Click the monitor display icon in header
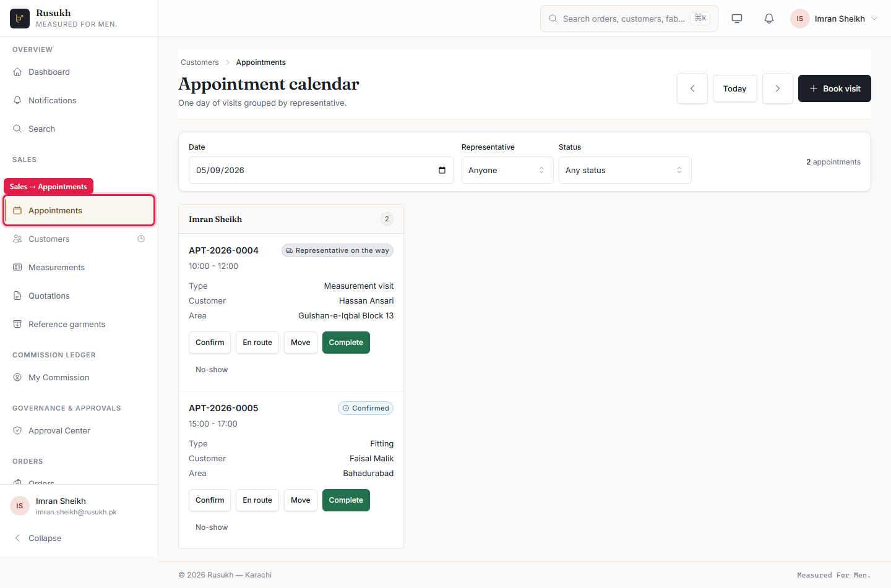 click(x=737, y=19)
